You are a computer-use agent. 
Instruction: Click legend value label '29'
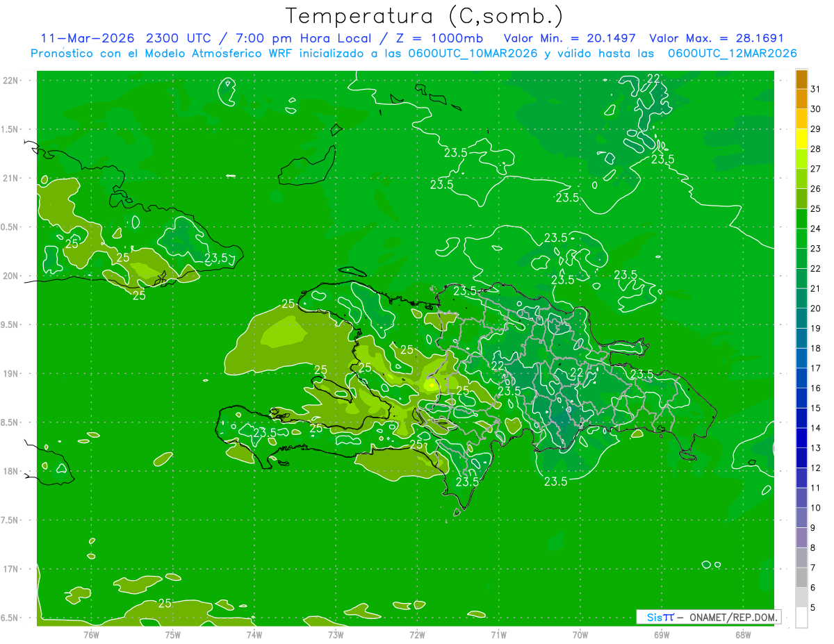(x=816, y=129)
